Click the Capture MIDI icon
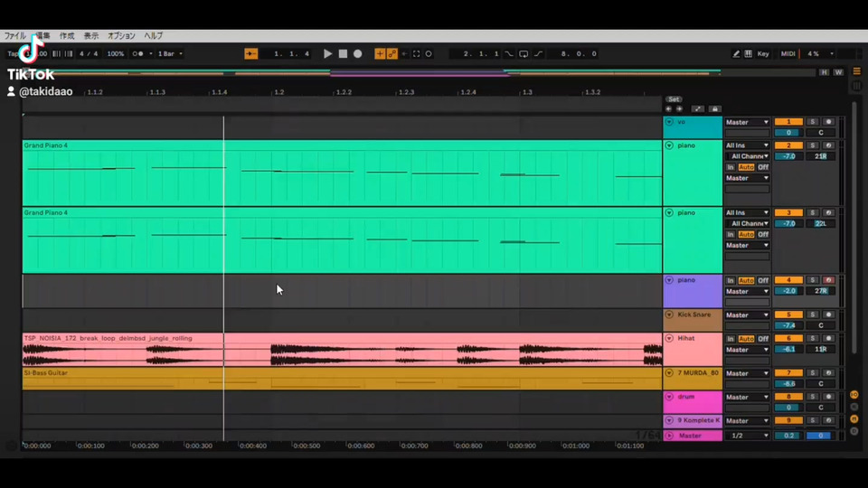868x488 pixels. point(416,53)
